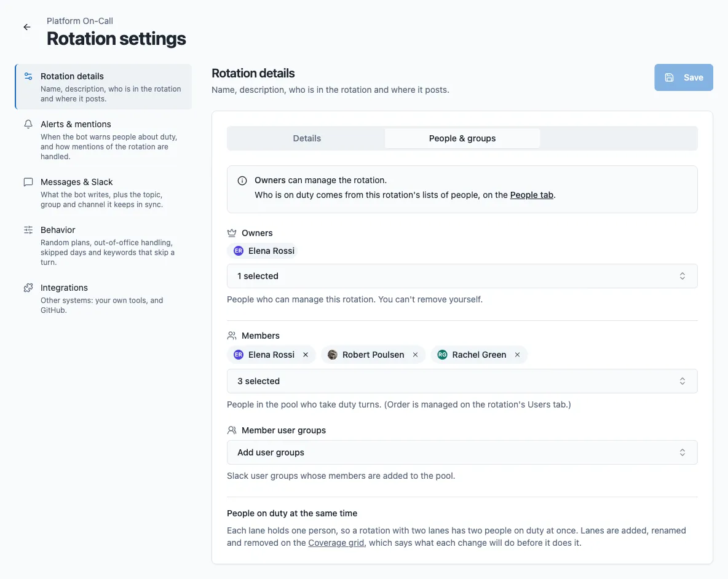The width and height of the screenshot is (728, 579).
Task: Open Alerts & mentions settings section
Action: click(103, 140)
